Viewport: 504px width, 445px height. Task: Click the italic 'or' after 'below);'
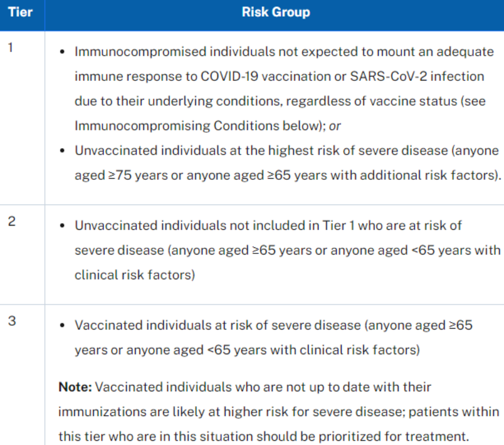[335, 126]
